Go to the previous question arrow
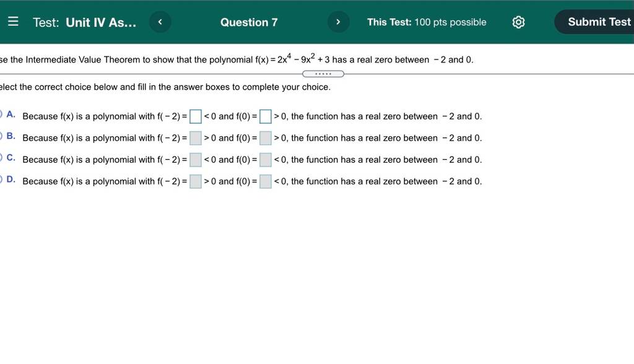 pyautogui.click(x=160, y=22)
